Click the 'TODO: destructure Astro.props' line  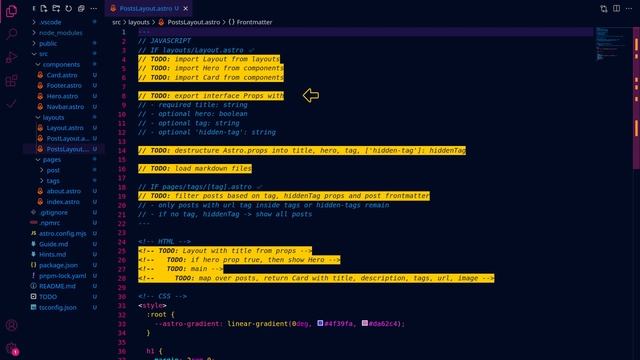point(302,151)
